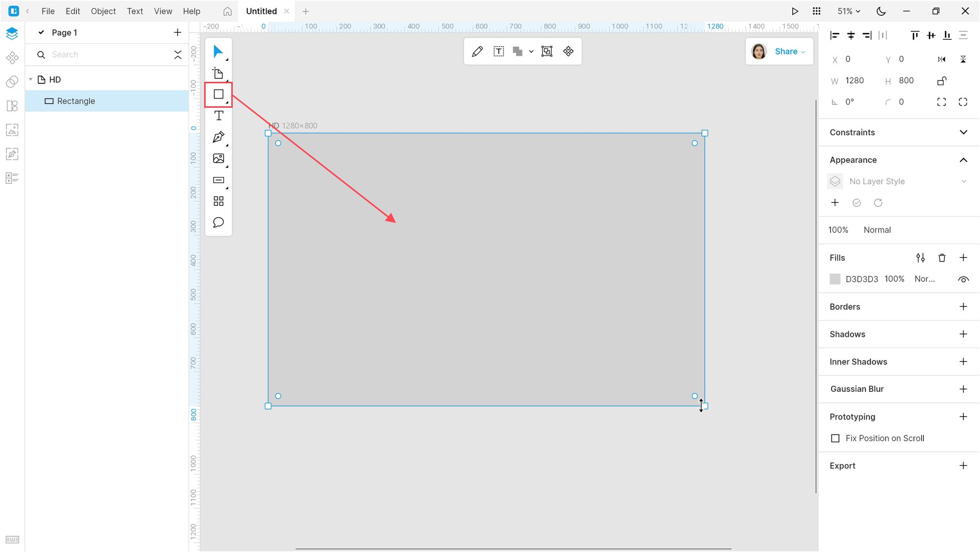Choose the Artboard tool
This screenshot has height=552, width=980.
219,74
